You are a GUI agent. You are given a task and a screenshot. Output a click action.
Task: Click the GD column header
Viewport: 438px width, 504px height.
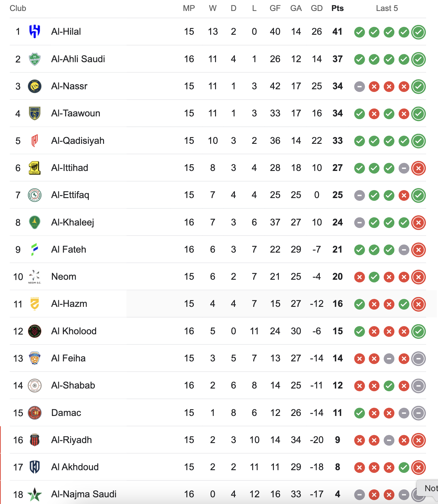click(x=317, y=8)
